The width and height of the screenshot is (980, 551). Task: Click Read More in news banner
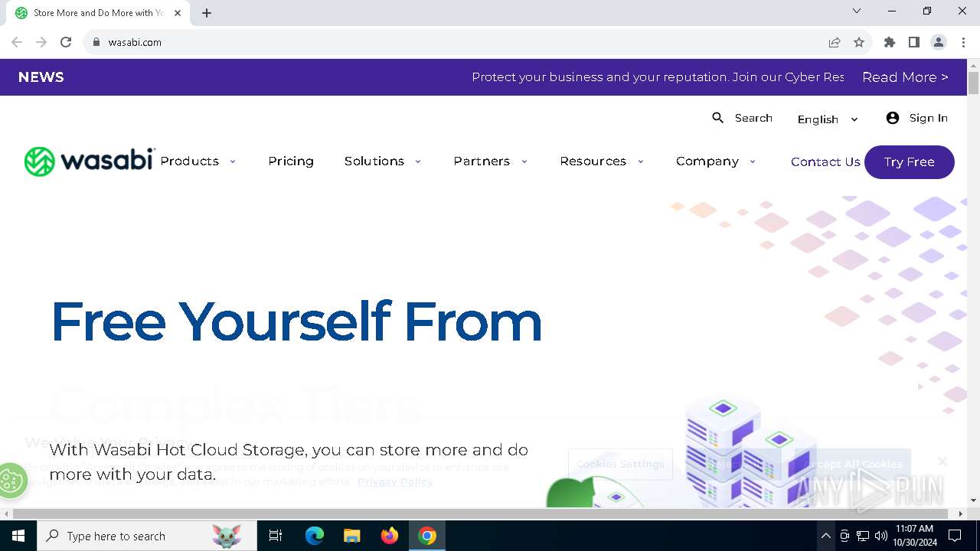pyautogui.click(x=905, y=77)
